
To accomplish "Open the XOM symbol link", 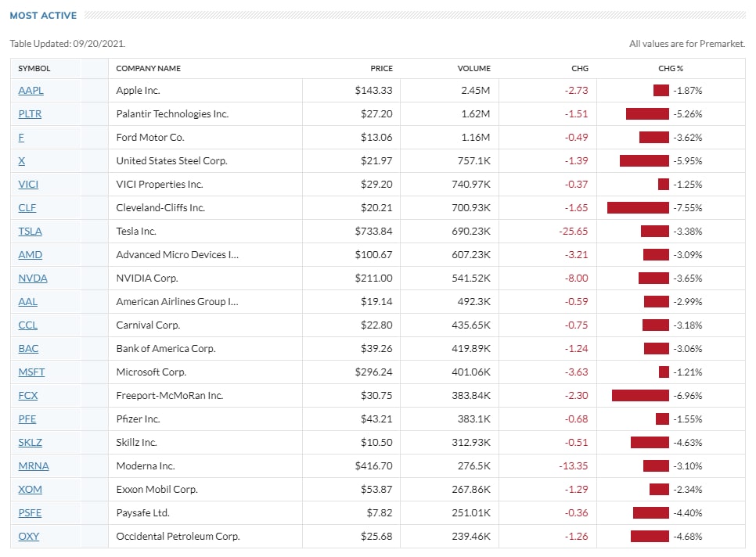I will coord(31,490).
